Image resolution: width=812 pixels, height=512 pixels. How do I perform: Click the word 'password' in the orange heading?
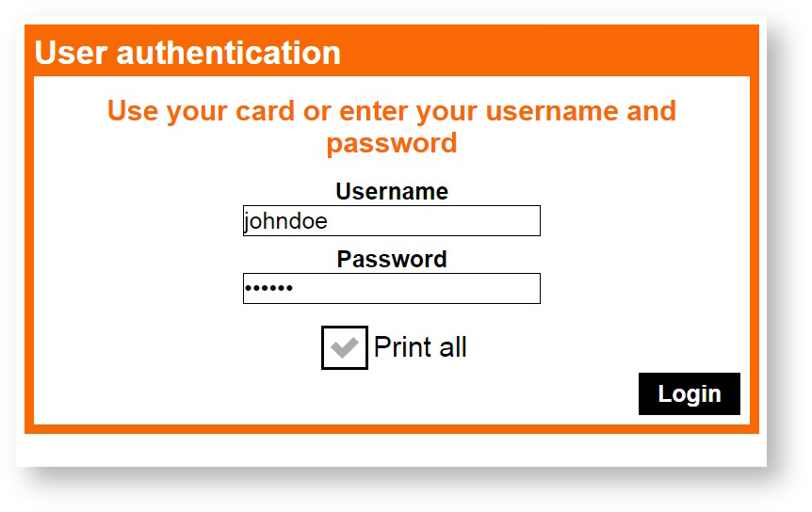click(391, 144)
